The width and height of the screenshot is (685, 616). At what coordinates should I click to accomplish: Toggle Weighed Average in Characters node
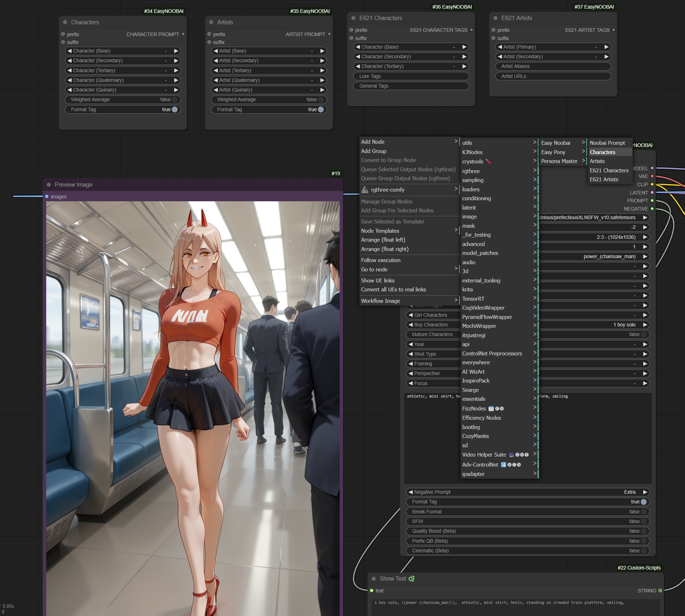[174, 100]
